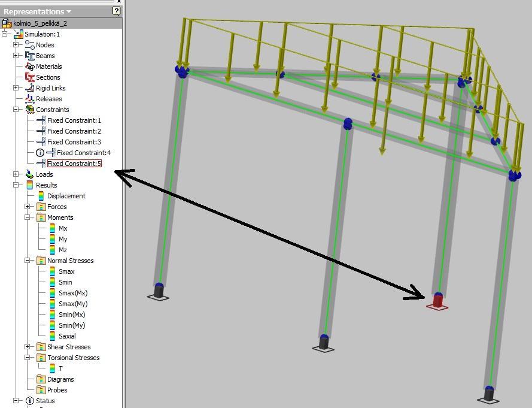Image resolution: width=532 pixels, height=408 pixels.
Task: Show the Smin(Mx) stress result
Action: (x=72, y=315)
